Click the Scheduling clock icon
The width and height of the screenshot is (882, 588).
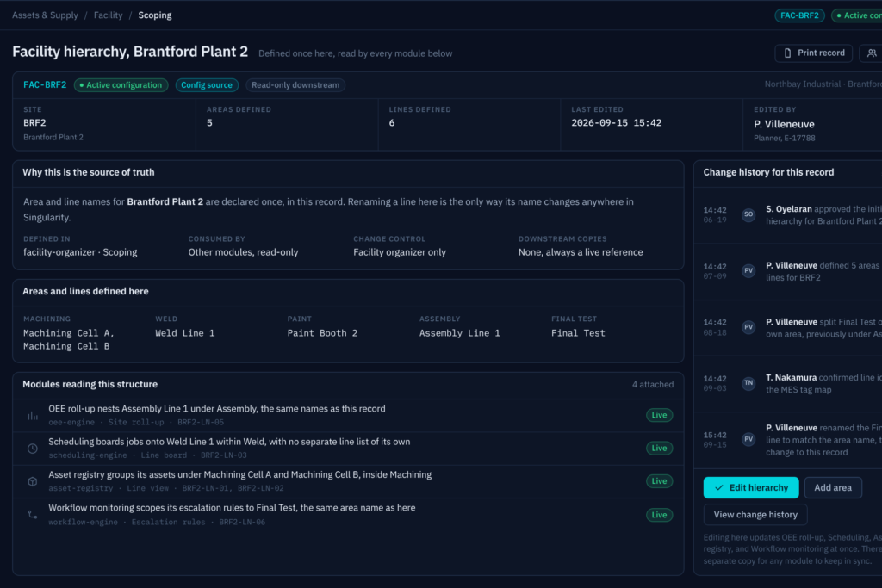click(x=33, y=448)
